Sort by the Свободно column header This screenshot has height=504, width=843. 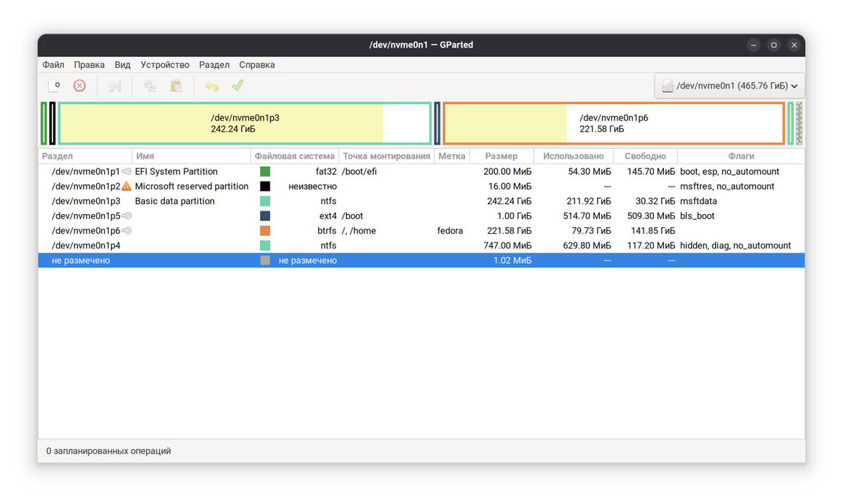pyautogui.click(x=645, y=156)
